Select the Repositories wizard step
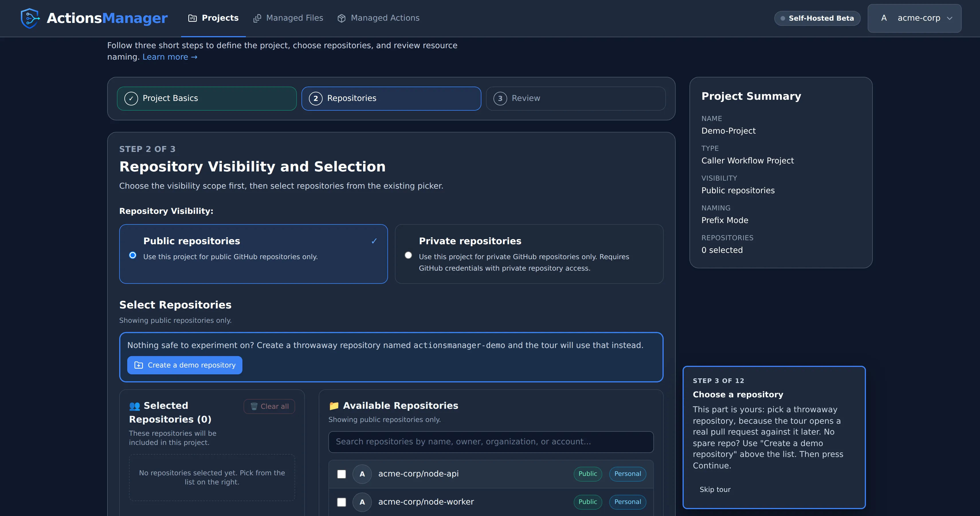 point(391,99)
